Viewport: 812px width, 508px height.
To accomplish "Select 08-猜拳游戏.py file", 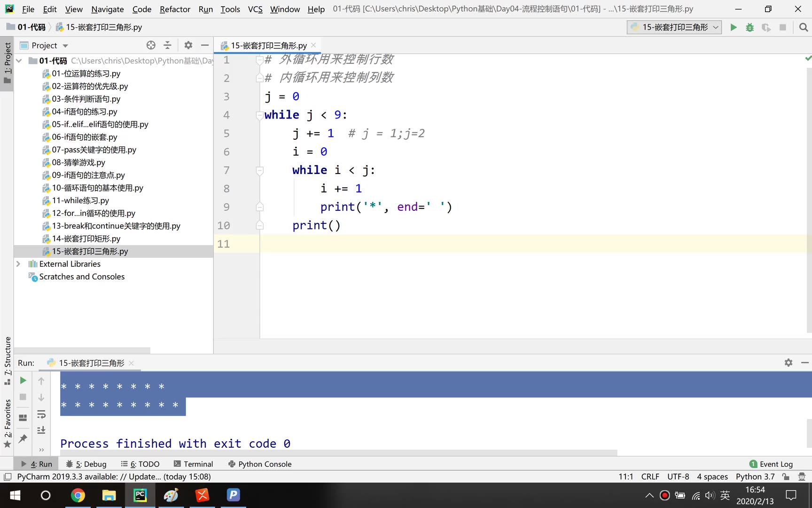I will [x=78, y=162].
